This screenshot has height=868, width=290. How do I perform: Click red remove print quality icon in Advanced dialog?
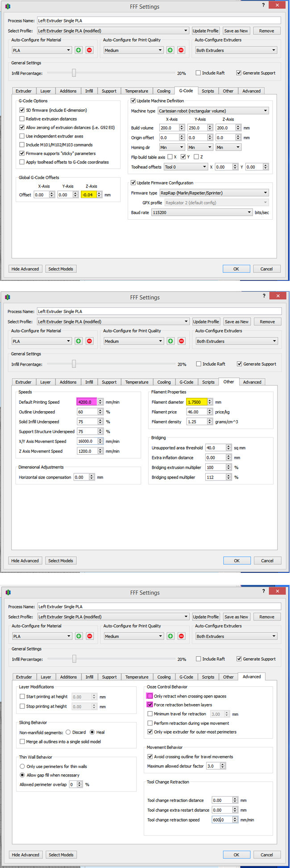point(181,636)
